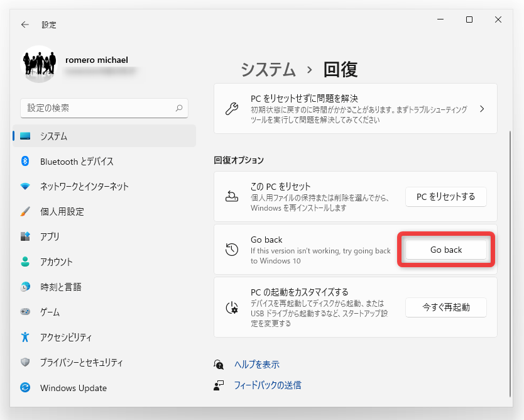Screen dimensions: 524x420
Task: Click the vertical scrollbar of the content pane
Action: point(510,264)
